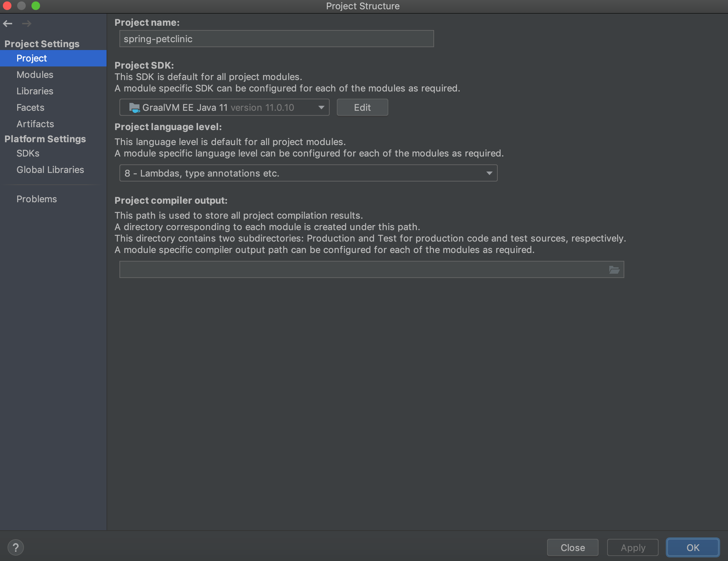
Task: Click the Global Libraries icon
Action: click(x=50, y=169)
